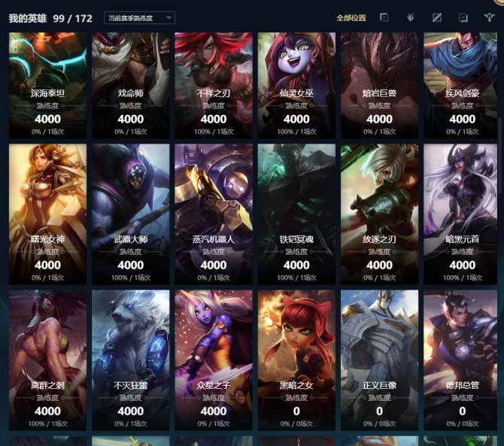504x446 pixels.
Task: Select the 黑暗之女 champion card
Action: point(296,360)
